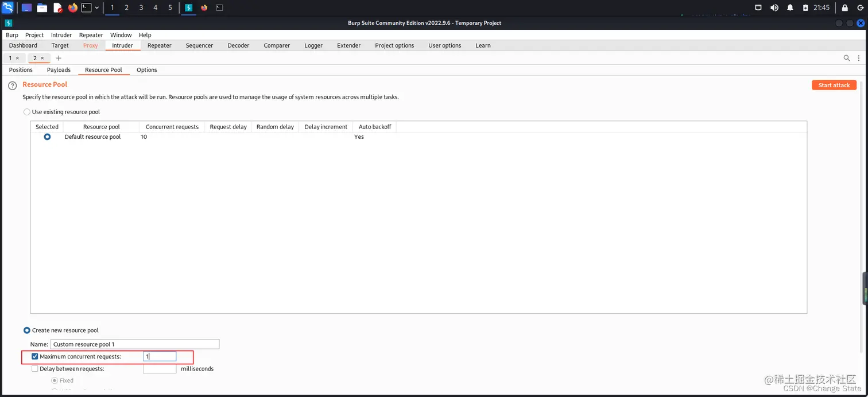Open the Kali Linux applications menu
This screenshot has width=868, height=397.
pyautogui.click(x=7, y=7)
